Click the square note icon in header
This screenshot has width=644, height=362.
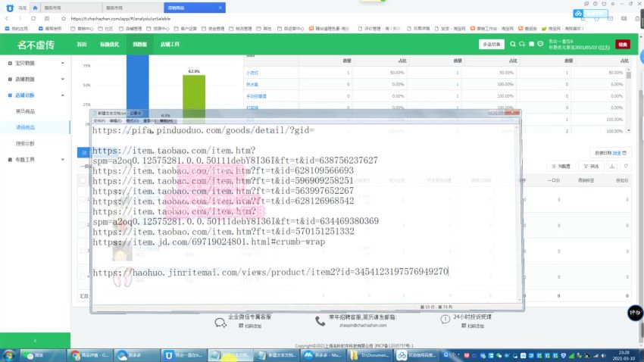pos(531,44)
